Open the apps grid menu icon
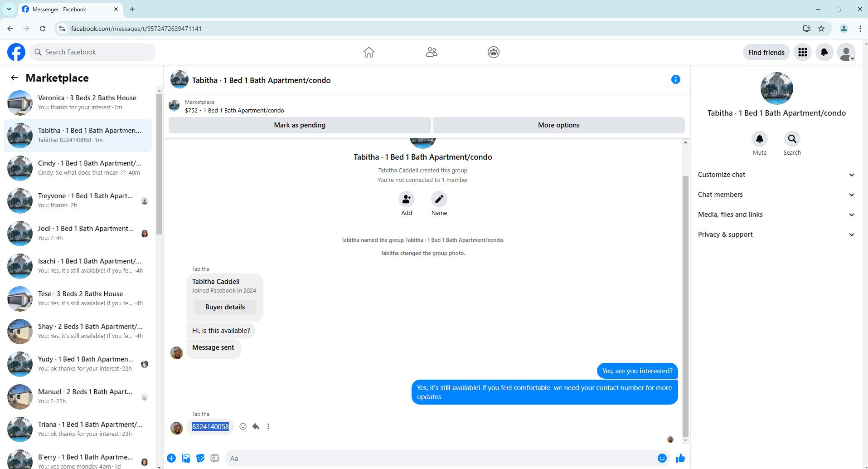Viewport: 868px width, 469px height. pos(803,52)
